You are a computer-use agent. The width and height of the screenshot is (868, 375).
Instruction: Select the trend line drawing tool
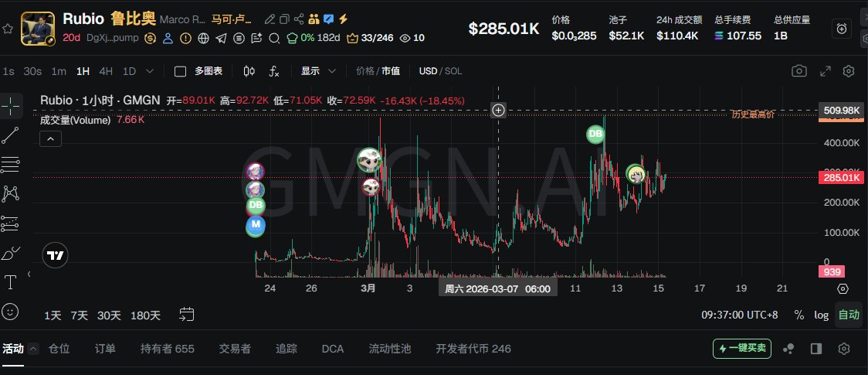(11, 135)
